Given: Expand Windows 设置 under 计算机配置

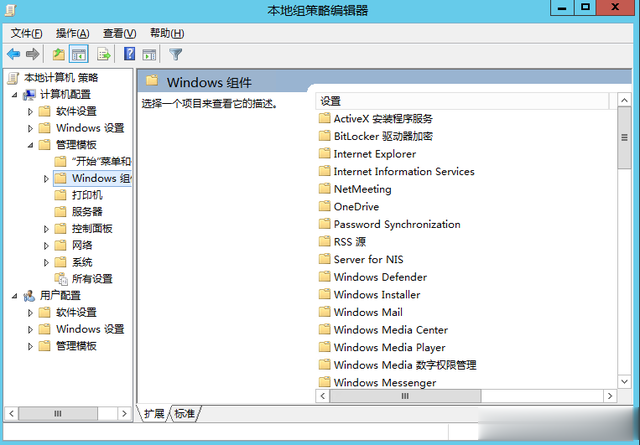Looking at the screenshot, I should pyautogui.click(x=30, y=128).
